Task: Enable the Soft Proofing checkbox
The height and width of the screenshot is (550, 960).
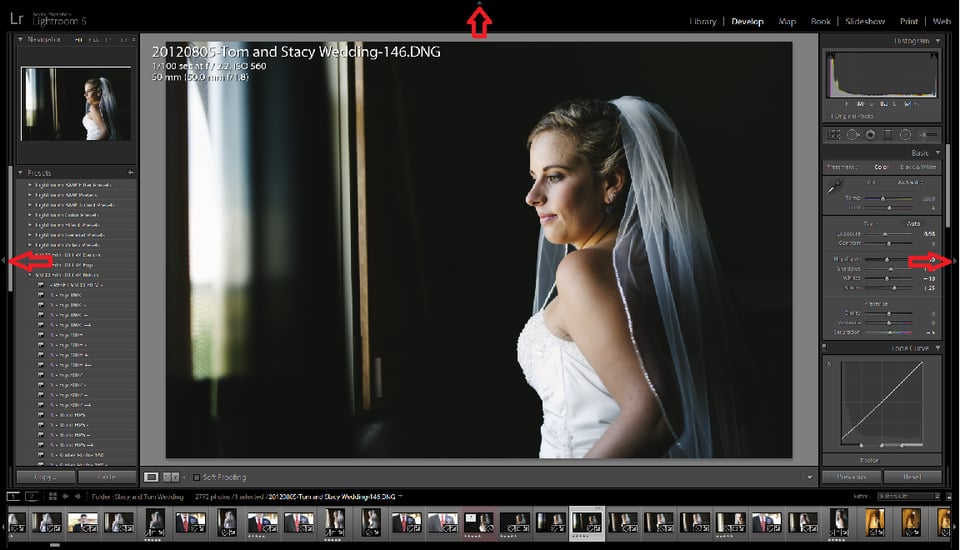Action: 197,477
